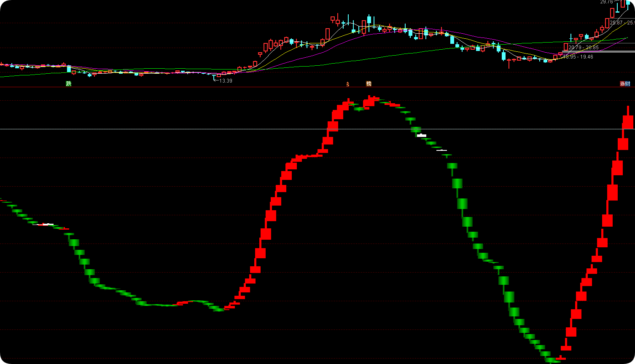Image resolution: width=635 pixels, height=364 pixels.
Task: Click the blue "财" marker icon
Action: [x=627, y=84]
